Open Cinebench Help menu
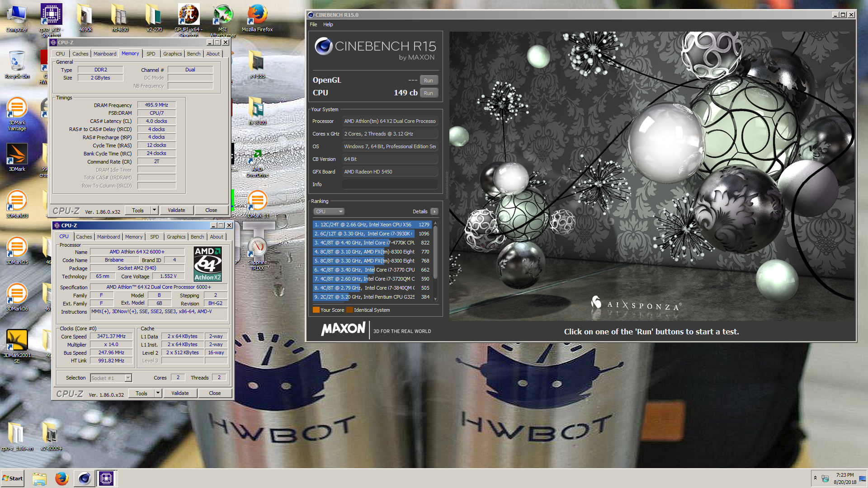The image size is (868, 488). (x=328, y=24)
